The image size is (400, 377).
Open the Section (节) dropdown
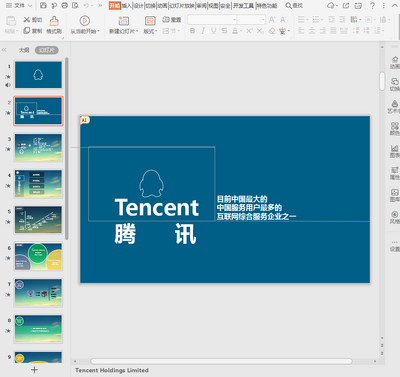[x=171, y=31]
